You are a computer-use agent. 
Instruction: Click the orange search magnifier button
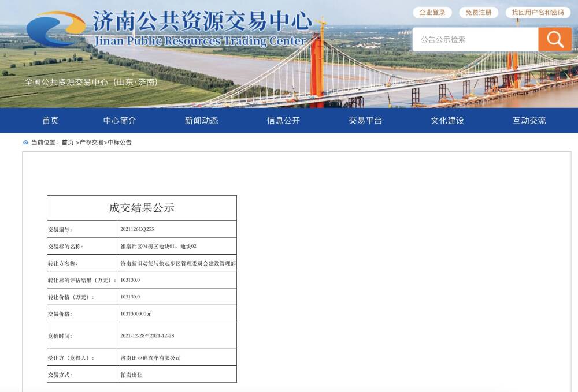(x=554, y=39)
